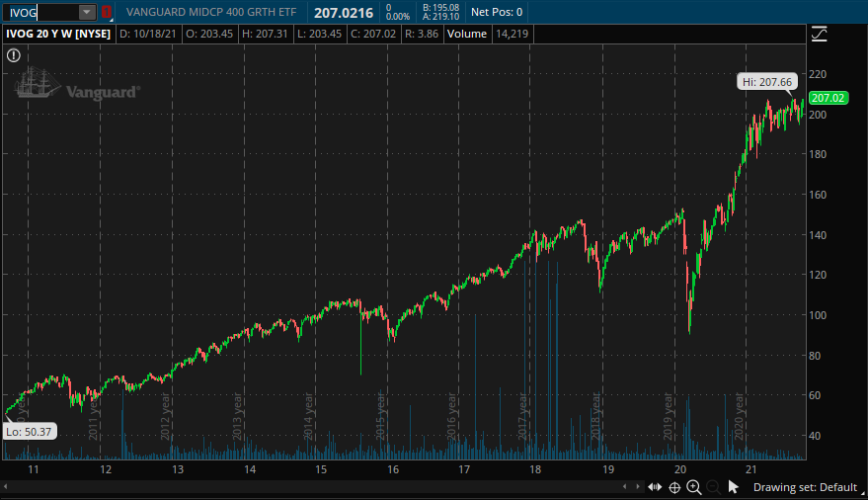Screen dimensions: 868x500
Task: Click the zoom in magnifier icon
Action: [x=693, y=487]
